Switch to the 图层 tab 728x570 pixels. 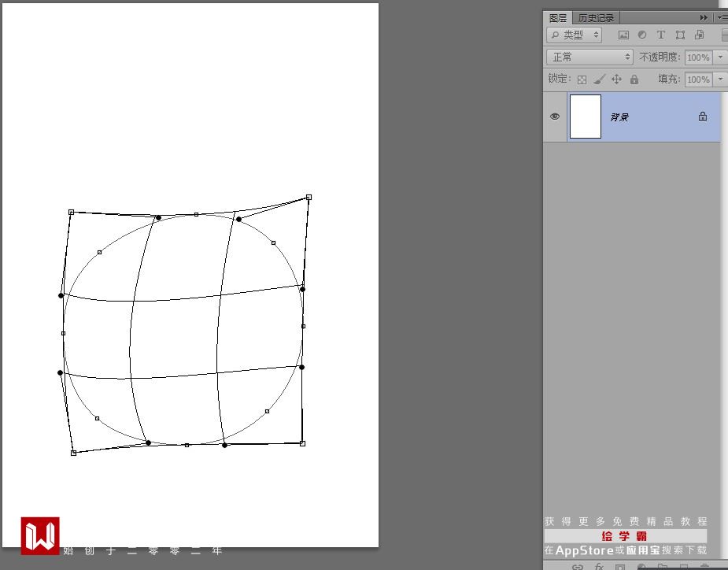point(557,17)
